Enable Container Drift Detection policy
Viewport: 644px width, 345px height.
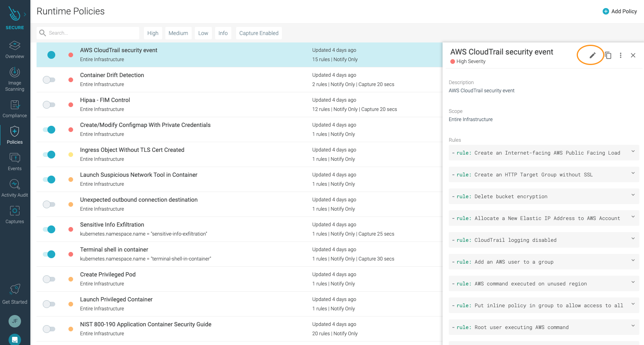[49, 80]
